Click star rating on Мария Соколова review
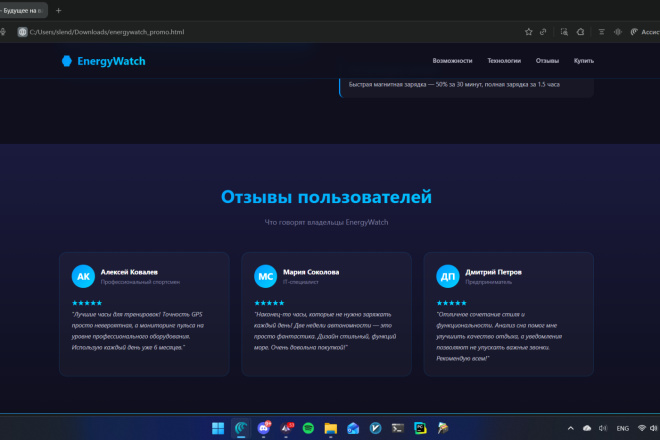The width and height of the screenshot is (660, 440). tap(269, 303)
